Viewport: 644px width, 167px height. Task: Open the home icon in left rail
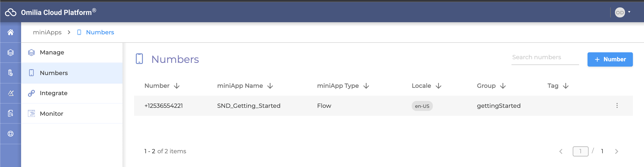[11, 32]
